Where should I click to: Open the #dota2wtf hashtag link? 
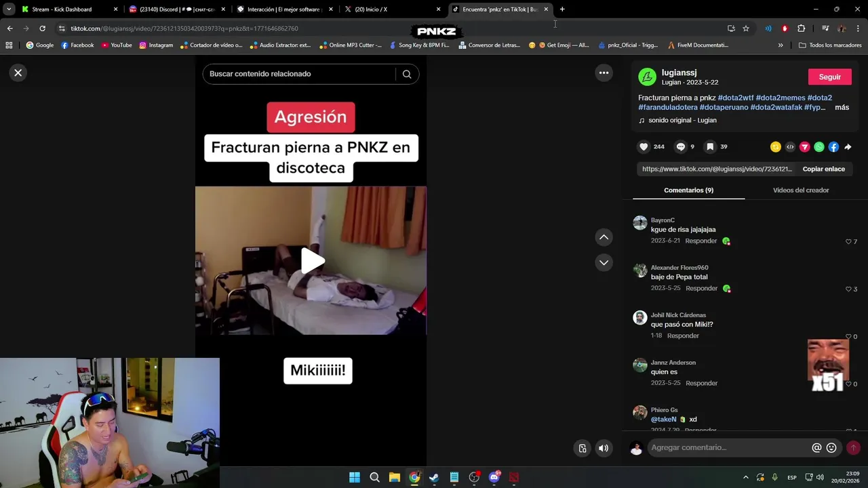(x=736, y=98)
